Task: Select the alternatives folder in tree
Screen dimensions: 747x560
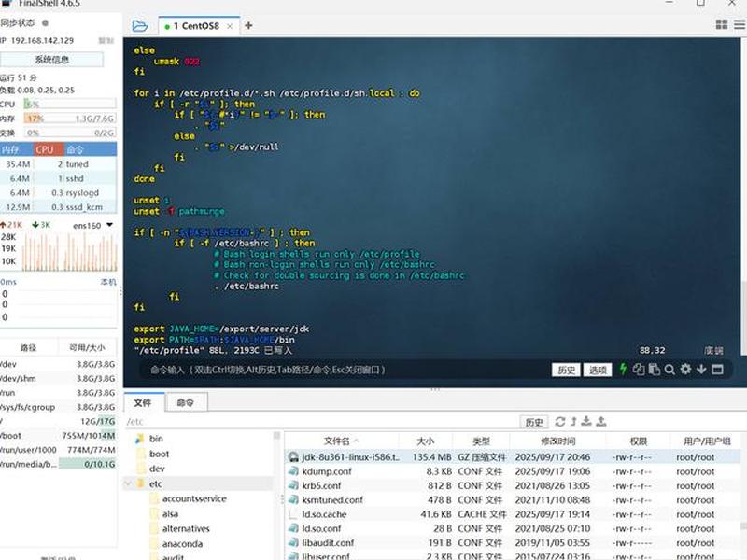Action: point(186,528)
